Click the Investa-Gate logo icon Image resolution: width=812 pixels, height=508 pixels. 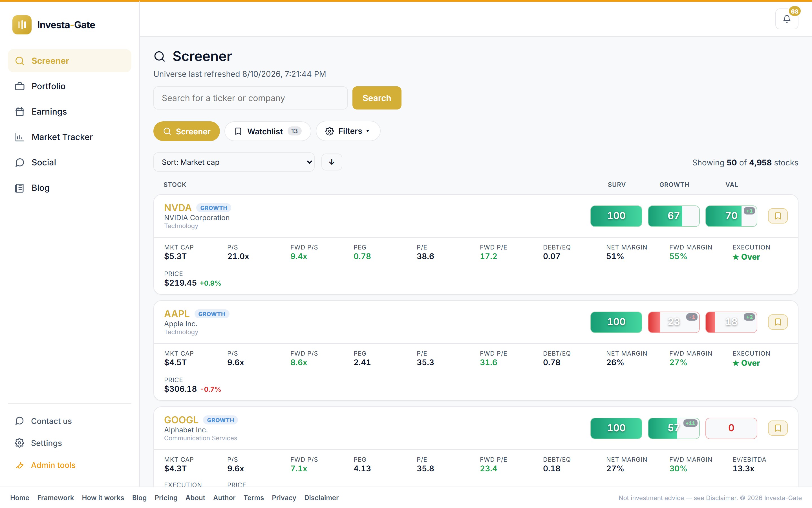(22, 25)
